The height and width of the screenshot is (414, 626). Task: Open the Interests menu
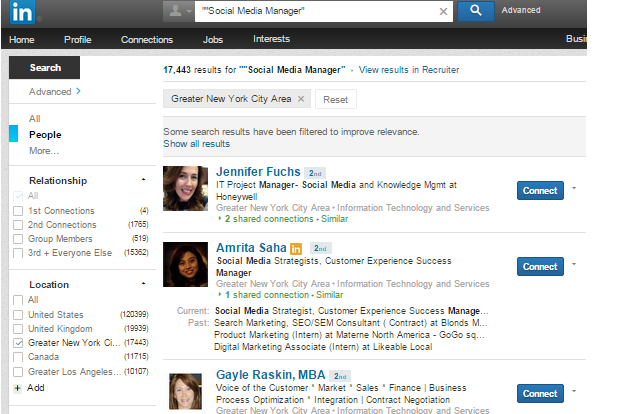271,39
